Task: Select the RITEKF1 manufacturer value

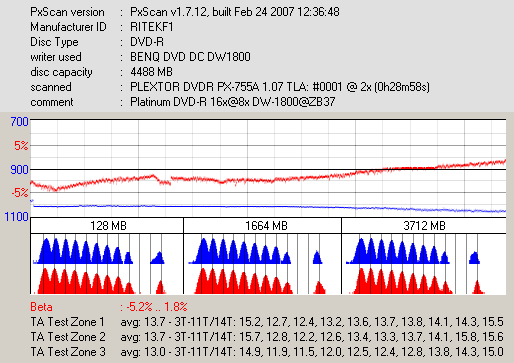Action: pyautogui.click(x=152, y=27)
